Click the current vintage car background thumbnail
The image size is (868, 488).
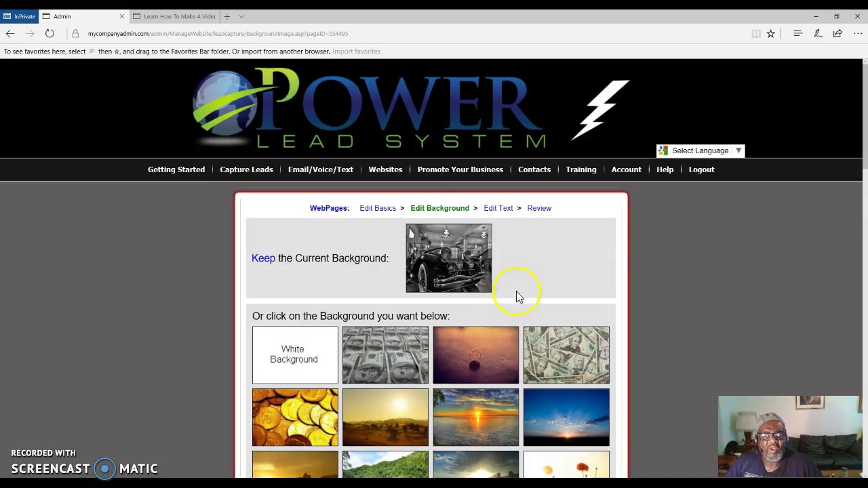[449, 258]
